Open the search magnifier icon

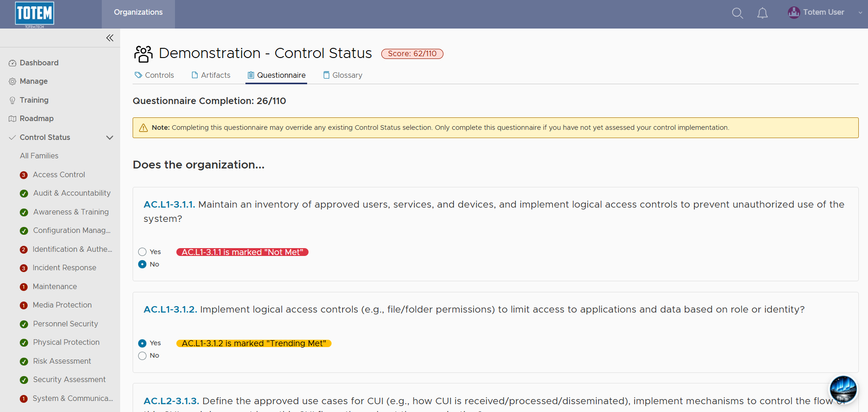coord(738,13)
